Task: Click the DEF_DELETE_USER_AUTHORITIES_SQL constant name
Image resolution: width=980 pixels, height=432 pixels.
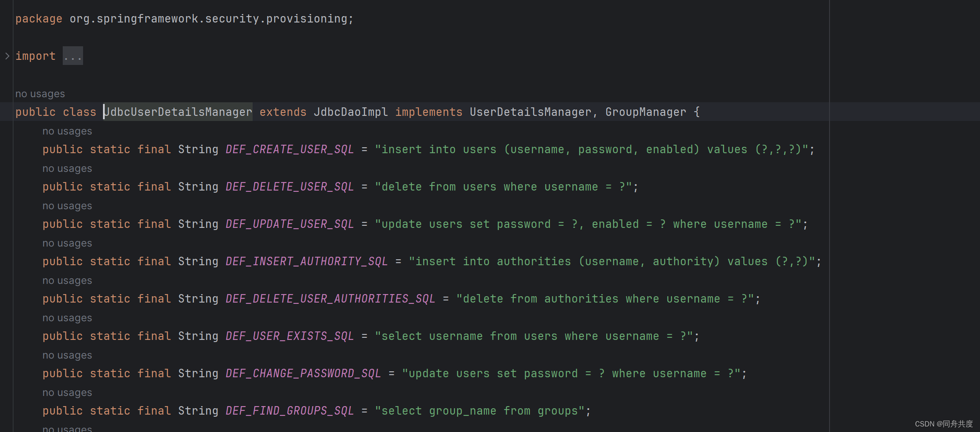Action: click(331, 299)
